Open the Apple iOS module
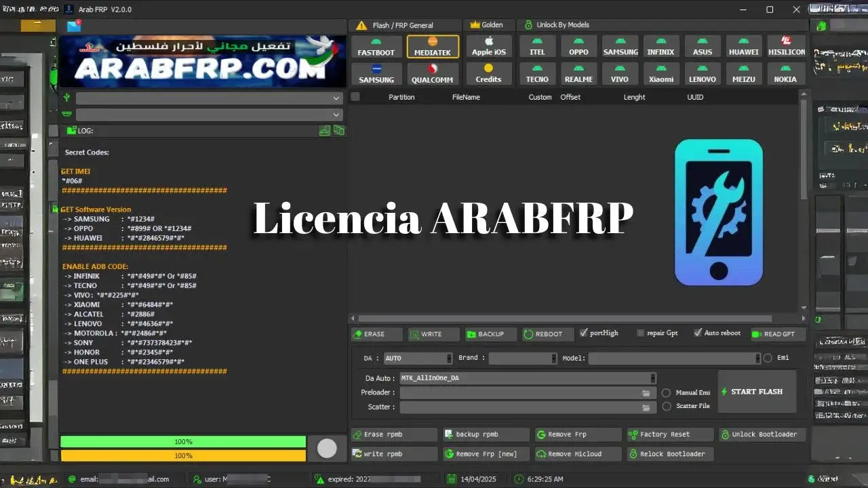 (489, 47)
